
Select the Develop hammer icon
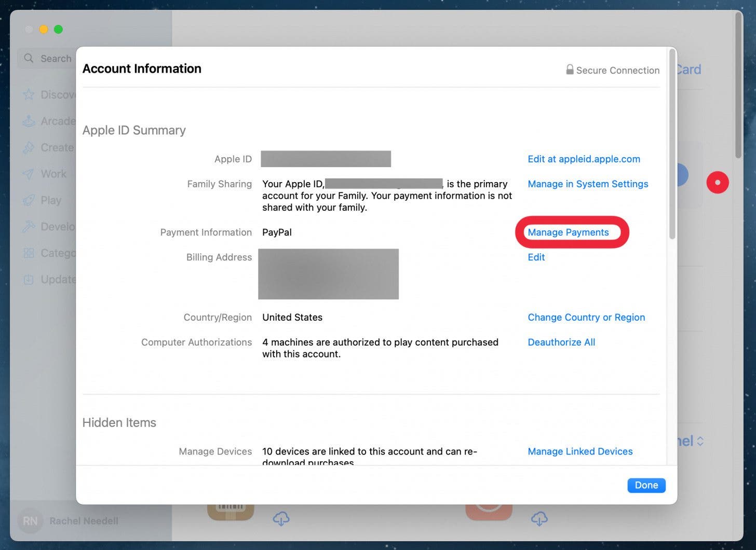point(29,227)
